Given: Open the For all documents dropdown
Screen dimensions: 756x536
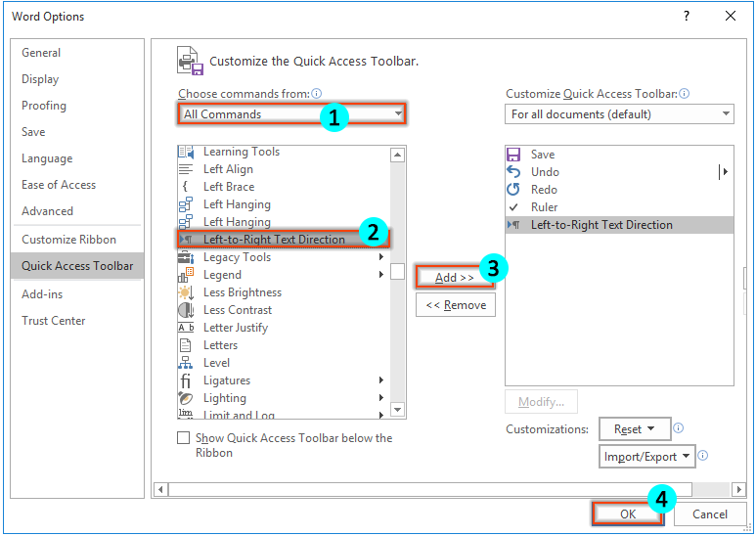Looking at the screenshot, I should [619, 114].
